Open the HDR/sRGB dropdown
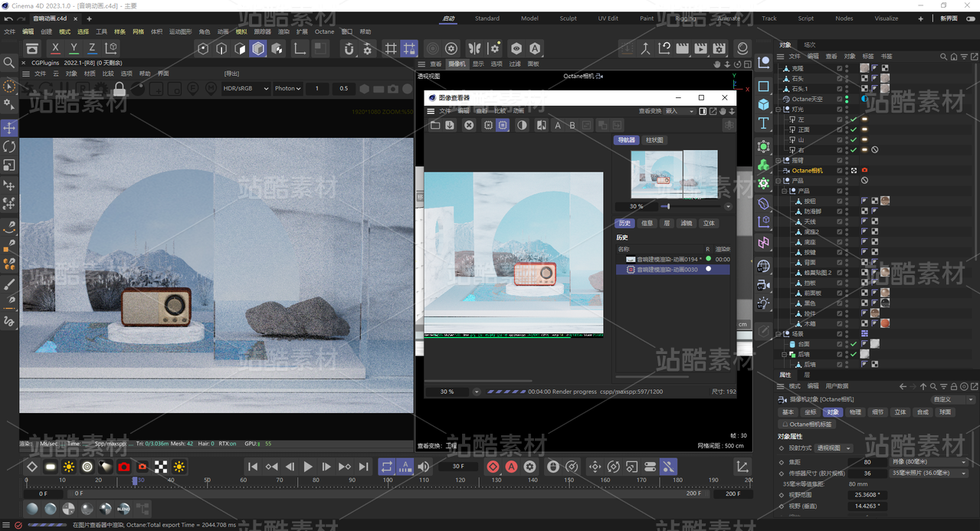This screenshot has height=531, width=980. click(x=246, y=88)
